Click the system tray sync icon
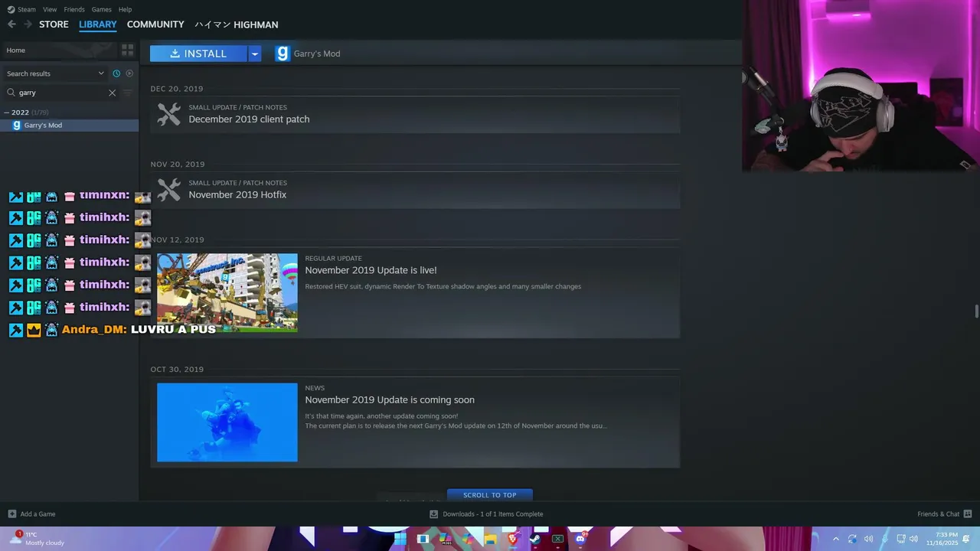The image size is (980, 551). [x=852, y=539]
